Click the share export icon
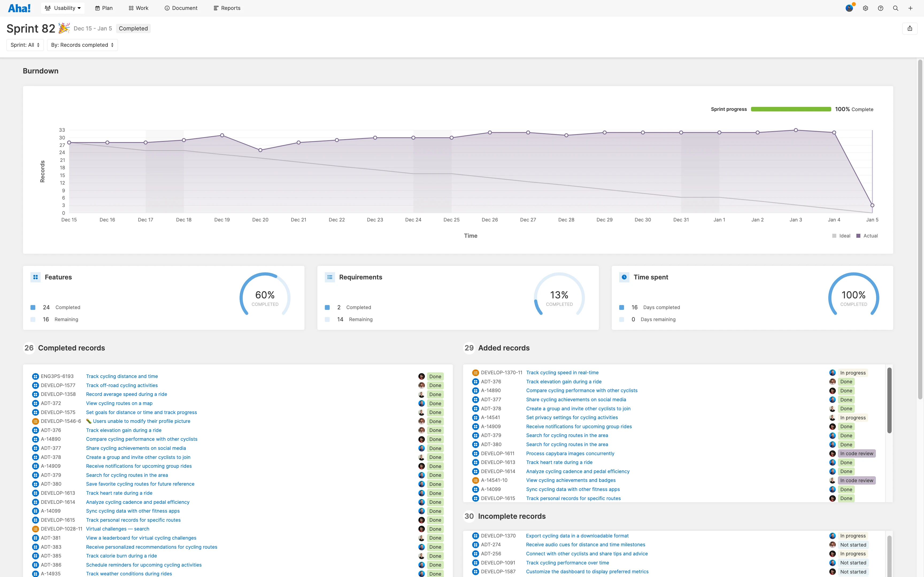Image resolution: width=924 pixels, height=577 pixels. (910, 28)
